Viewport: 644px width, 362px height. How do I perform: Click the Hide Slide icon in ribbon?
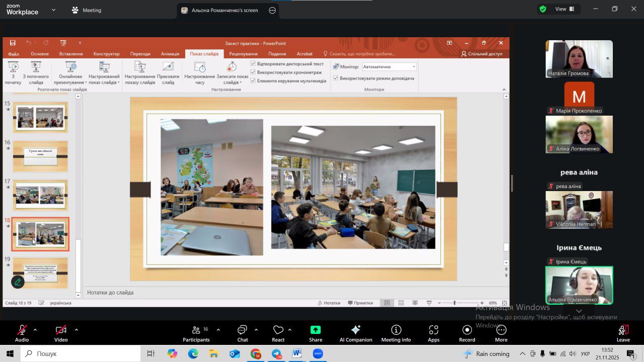coord(168,72)
